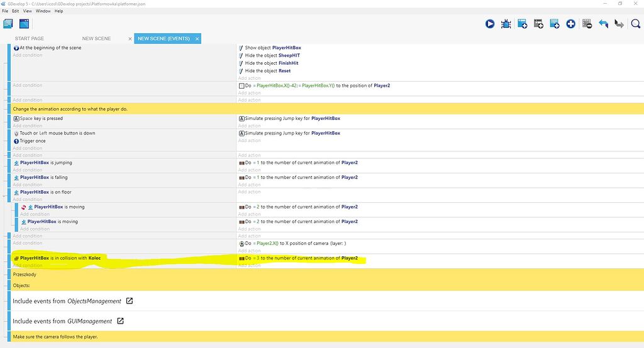
Task: Click the add new event toolbar icon
Action: (522, 24)
